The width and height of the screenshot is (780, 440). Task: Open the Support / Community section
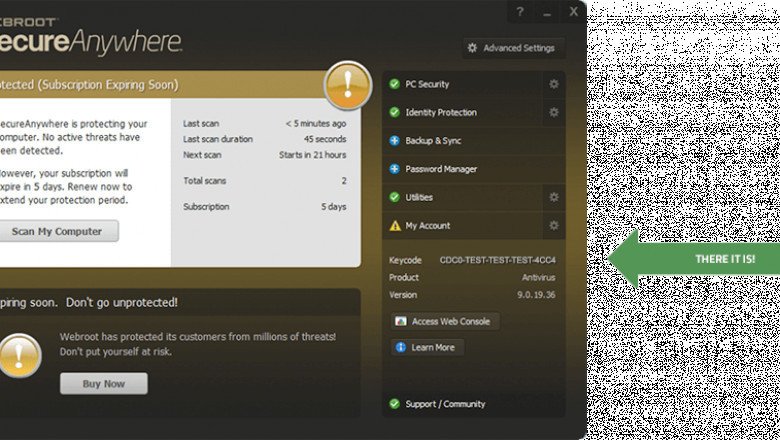[x=474, y=404]
